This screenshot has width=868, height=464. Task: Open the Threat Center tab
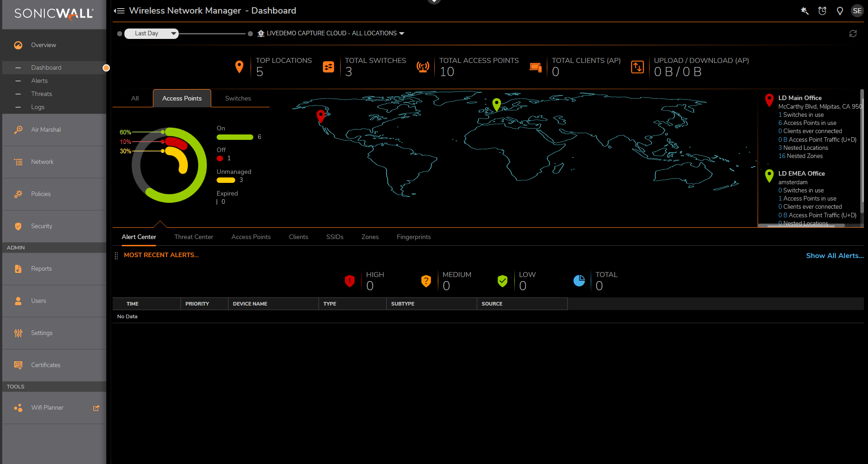pos(194,237)
